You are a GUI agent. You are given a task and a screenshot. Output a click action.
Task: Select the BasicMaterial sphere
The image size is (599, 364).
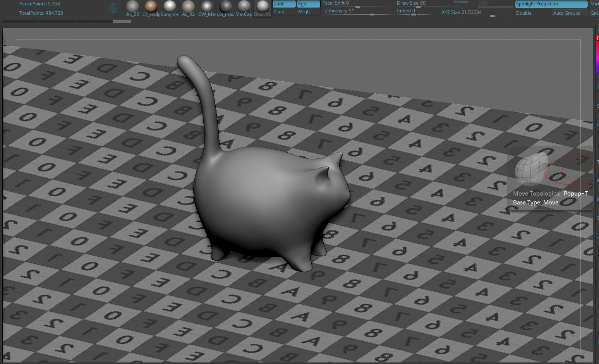(263, 8)
